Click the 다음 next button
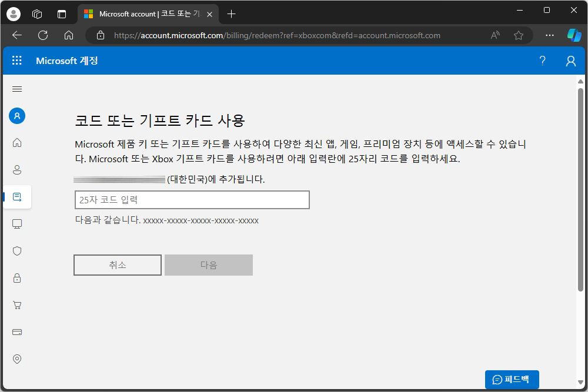Viewport: 588px width, 392px height. click(x=209, y=265)
